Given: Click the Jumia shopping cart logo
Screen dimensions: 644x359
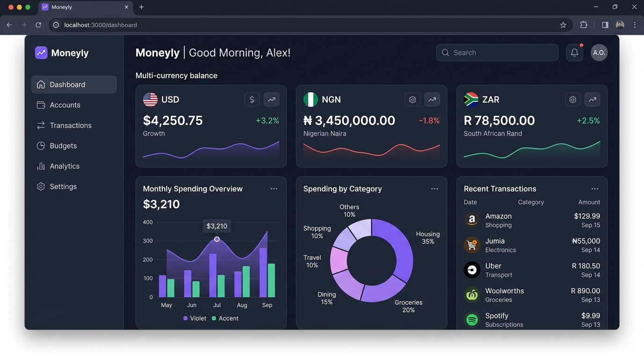Looking at the screenshot, I should (x=472, y=245).
